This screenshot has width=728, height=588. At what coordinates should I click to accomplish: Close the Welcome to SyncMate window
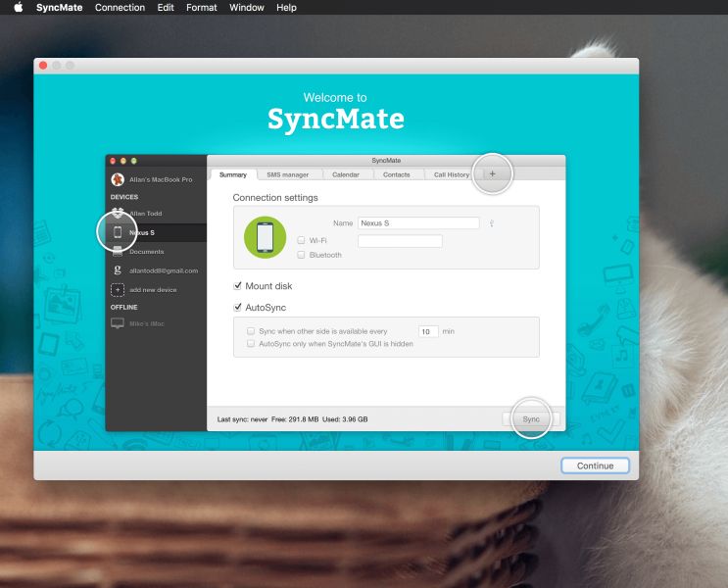pos(43,66)
